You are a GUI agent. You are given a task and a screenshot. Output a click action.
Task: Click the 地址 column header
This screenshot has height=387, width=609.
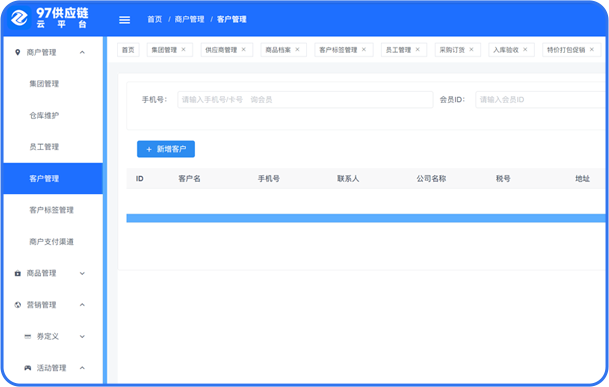point(583,179)
